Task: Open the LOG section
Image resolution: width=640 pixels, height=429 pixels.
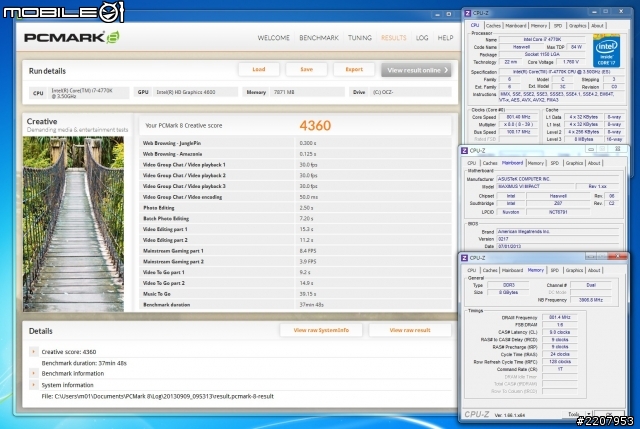Action: point(422,38)
